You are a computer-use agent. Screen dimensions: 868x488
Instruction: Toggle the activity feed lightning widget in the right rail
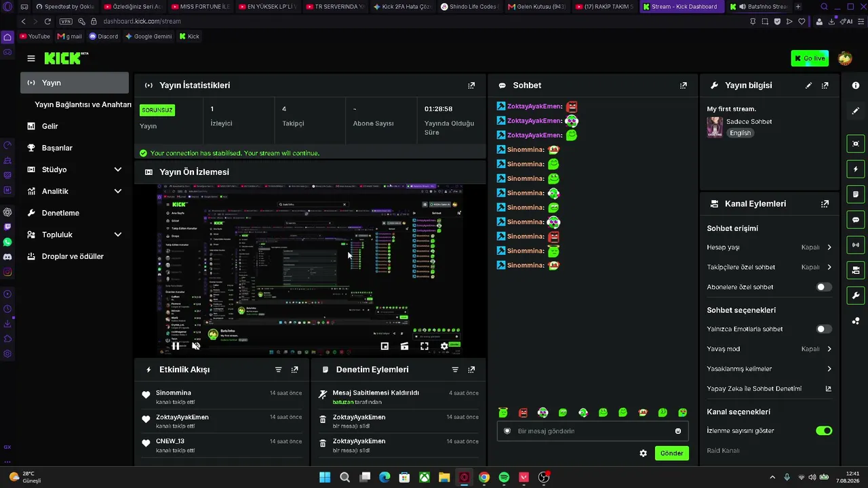coord(856,169)
